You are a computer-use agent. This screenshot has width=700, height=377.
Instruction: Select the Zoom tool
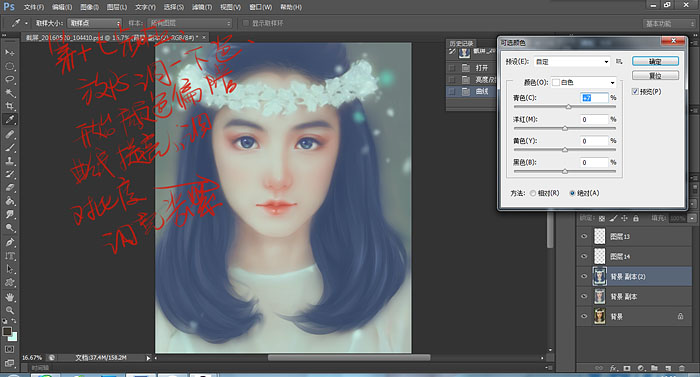(10, 310)
